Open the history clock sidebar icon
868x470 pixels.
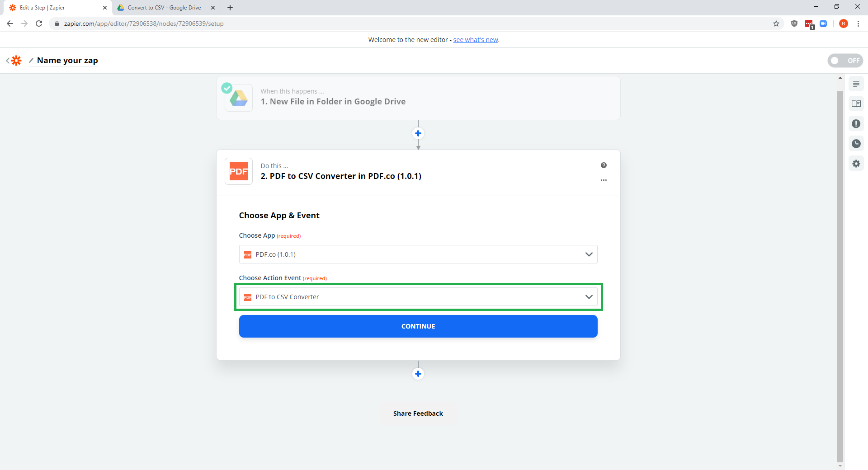pyautogui.click(x=856, y=144)
